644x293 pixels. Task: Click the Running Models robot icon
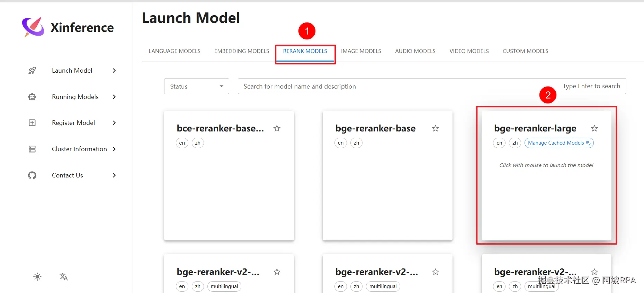pos(32,97)
